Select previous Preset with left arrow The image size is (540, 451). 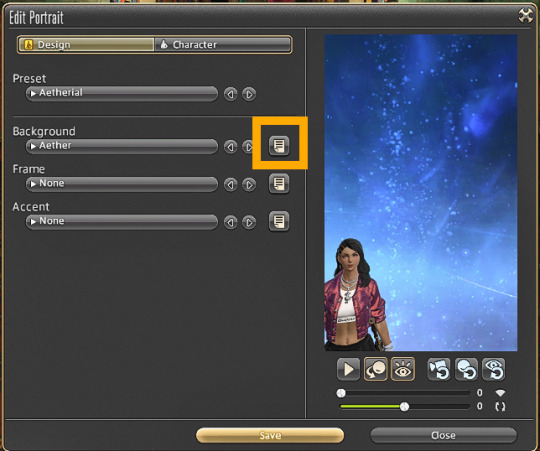pyautogui.click(x=230, y=94)
